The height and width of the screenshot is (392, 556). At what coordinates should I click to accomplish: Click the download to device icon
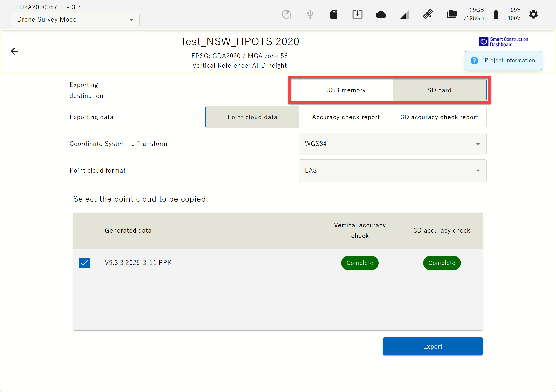point(357,14)
